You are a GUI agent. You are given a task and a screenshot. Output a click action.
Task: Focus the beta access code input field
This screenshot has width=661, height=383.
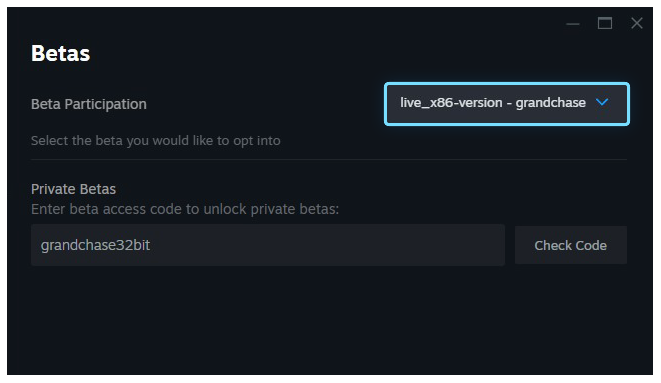click(x=268, y=245)
